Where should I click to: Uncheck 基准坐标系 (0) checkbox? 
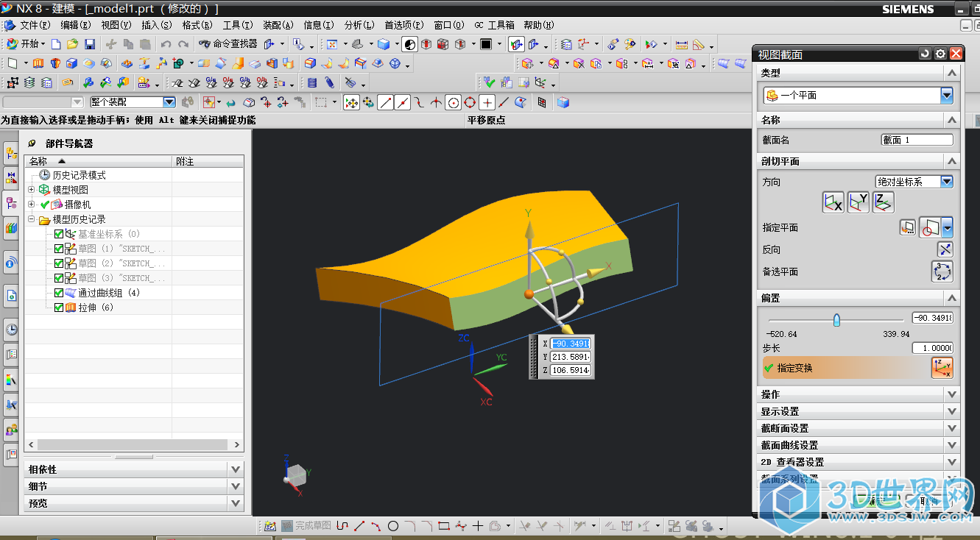(59, 234)
